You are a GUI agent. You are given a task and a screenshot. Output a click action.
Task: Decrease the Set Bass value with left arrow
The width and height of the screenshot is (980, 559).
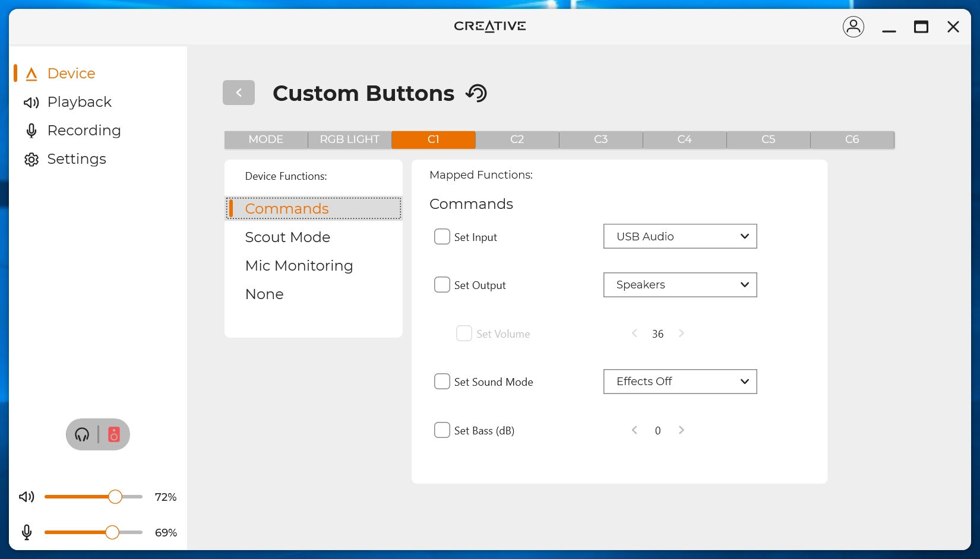[634, 430]
